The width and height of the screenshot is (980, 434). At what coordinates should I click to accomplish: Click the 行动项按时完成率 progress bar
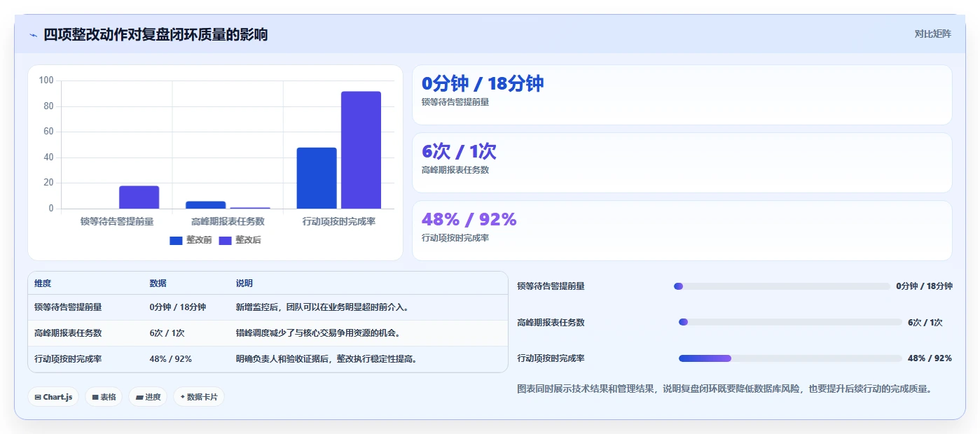790,358
